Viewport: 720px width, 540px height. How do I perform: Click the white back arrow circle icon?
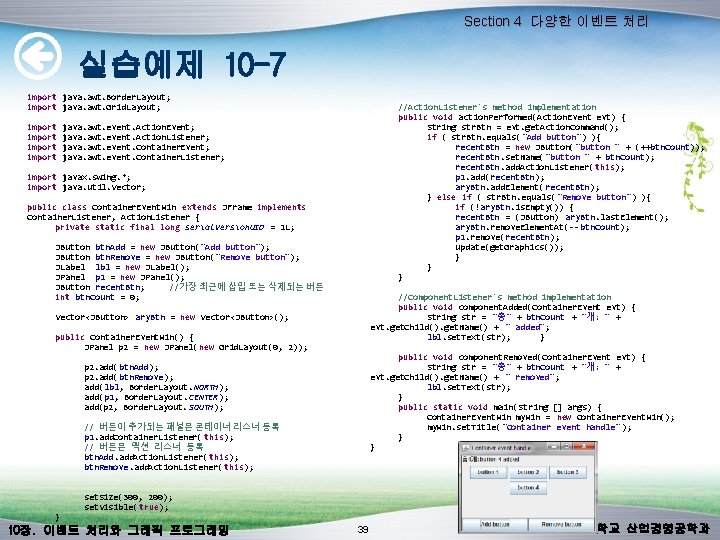[x=38, y=56]
